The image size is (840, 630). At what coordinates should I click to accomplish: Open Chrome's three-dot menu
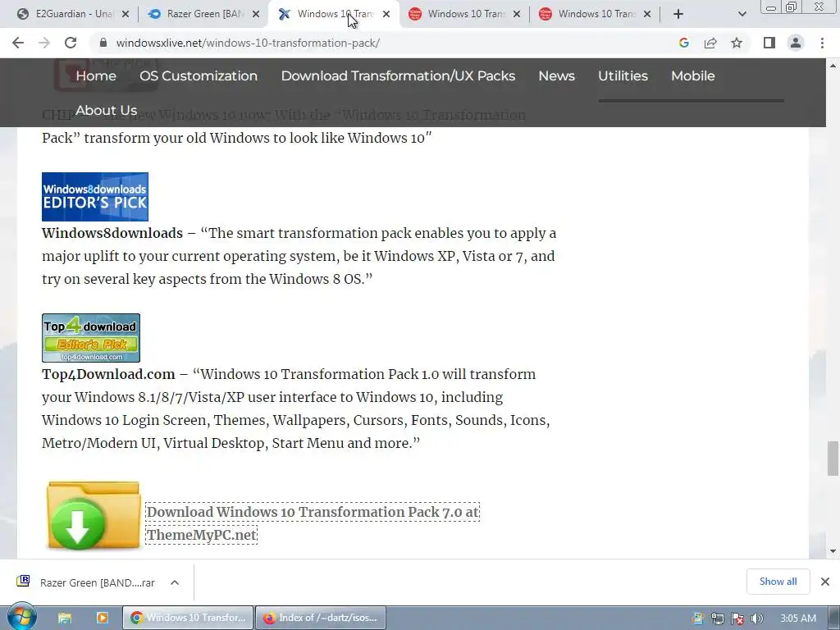tap(822, 43)
